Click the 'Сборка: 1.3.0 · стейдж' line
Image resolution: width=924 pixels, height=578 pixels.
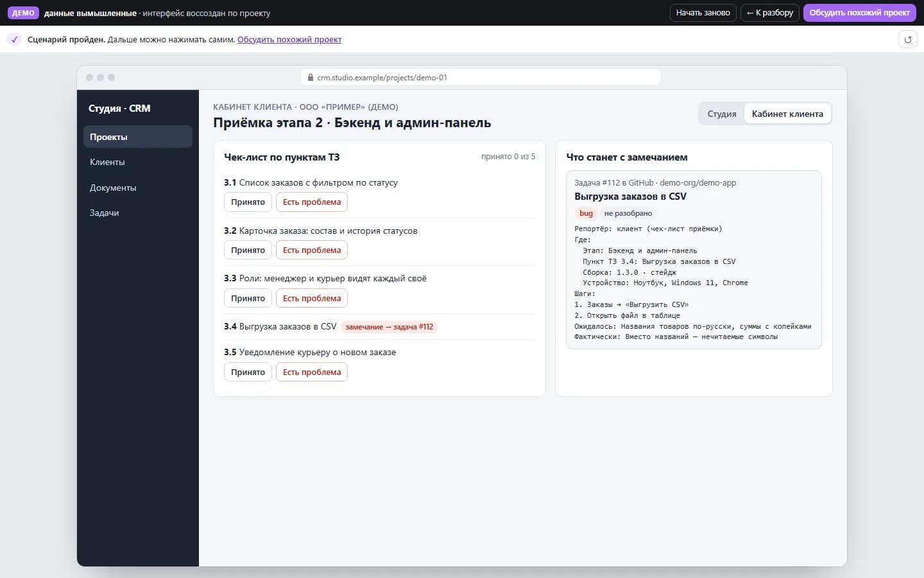(629, 272)
